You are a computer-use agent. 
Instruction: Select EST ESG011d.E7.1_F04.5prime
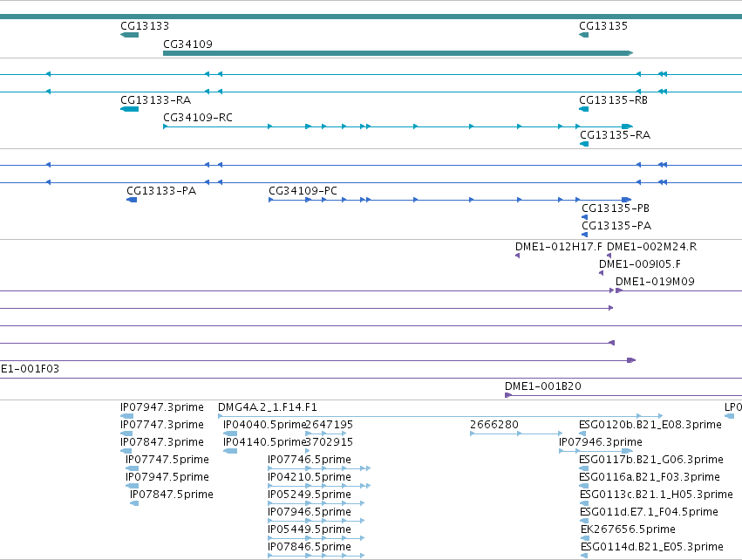650,512
